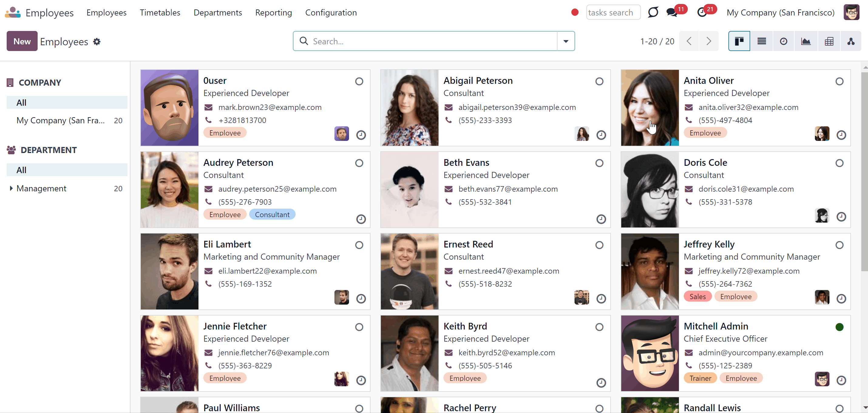Select All under Department filter
This screenshot has height=413, width=868.
tap(67, 170)
